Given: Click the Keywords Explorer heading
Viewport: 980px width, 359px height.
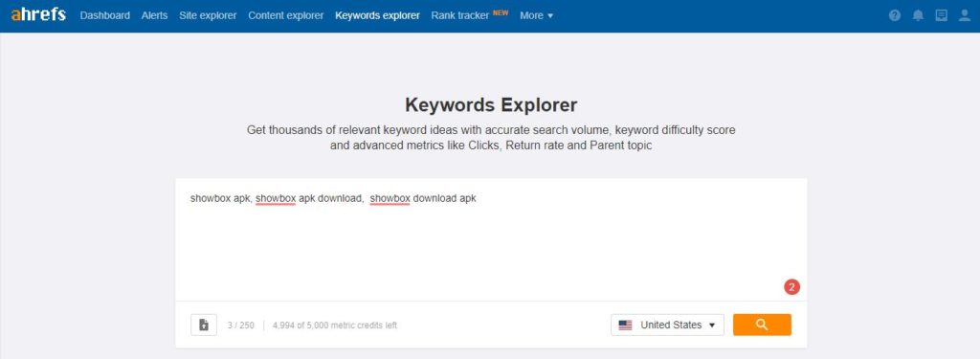Looking at the screenshot, I should [x=491, y=104].
